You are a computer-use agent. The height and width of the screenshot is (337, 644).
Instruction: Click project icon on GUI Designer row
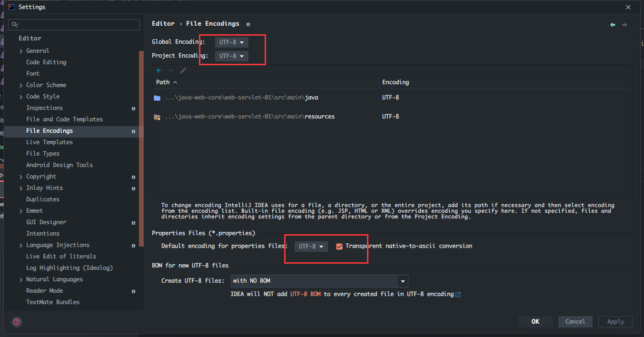pos(133,223)
